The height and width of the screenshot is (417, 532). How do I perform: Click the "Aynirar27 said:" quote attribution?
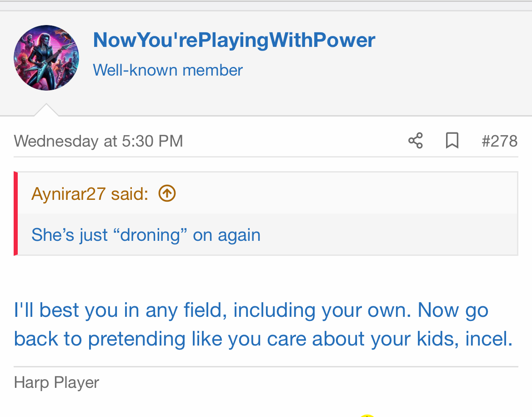tap(90, 194)
